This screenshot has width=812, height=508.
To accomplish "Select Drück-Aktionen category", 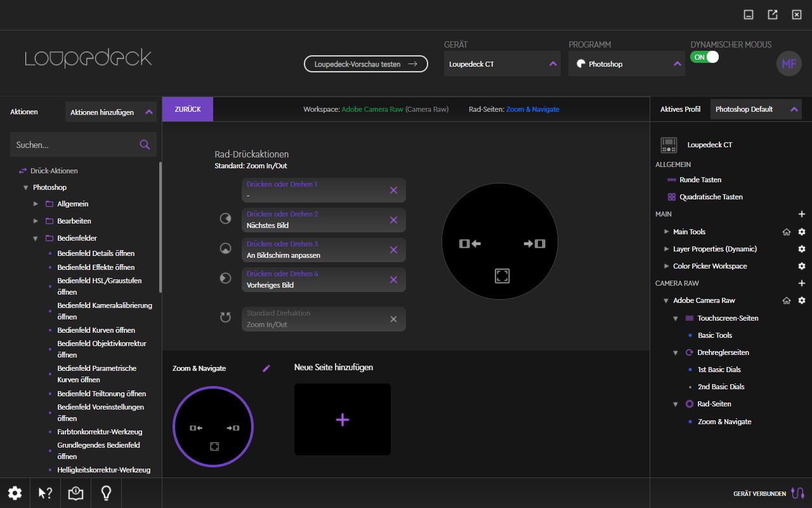I will pos(54,171).
